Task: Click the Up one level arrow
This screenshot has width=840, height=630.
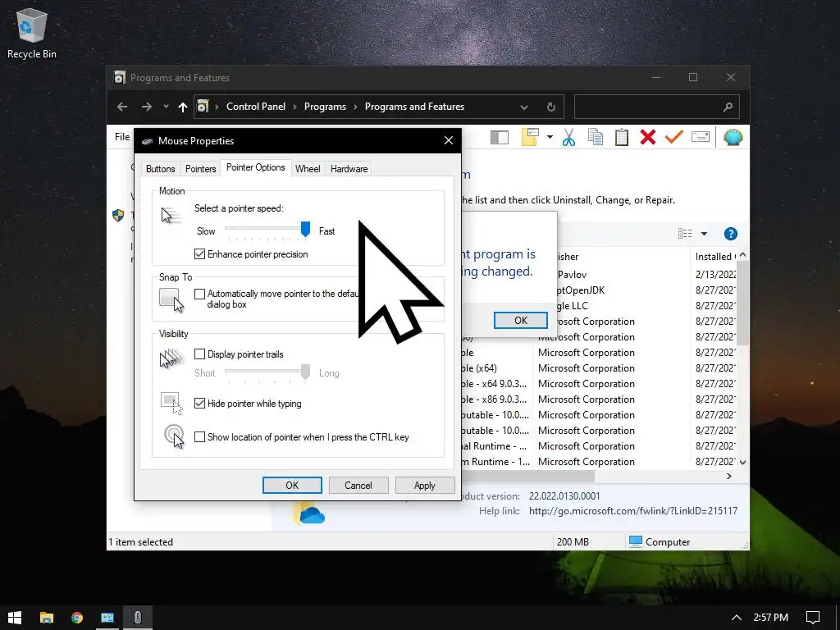Action: (183, 107)
